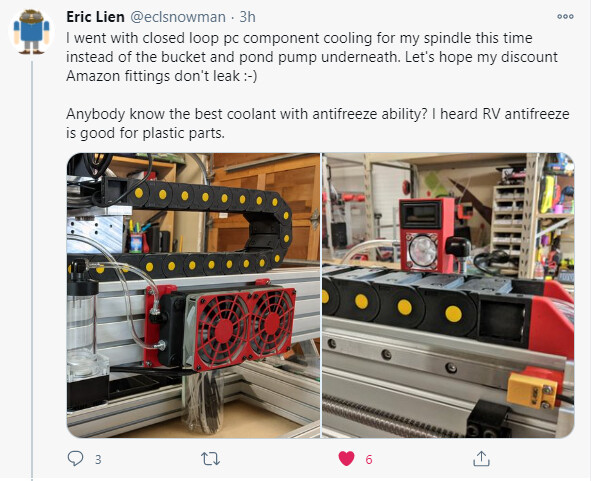This screenshot has width=609, height=481.
Task: Open the three-dot more options menu
Action: point(565,16)
